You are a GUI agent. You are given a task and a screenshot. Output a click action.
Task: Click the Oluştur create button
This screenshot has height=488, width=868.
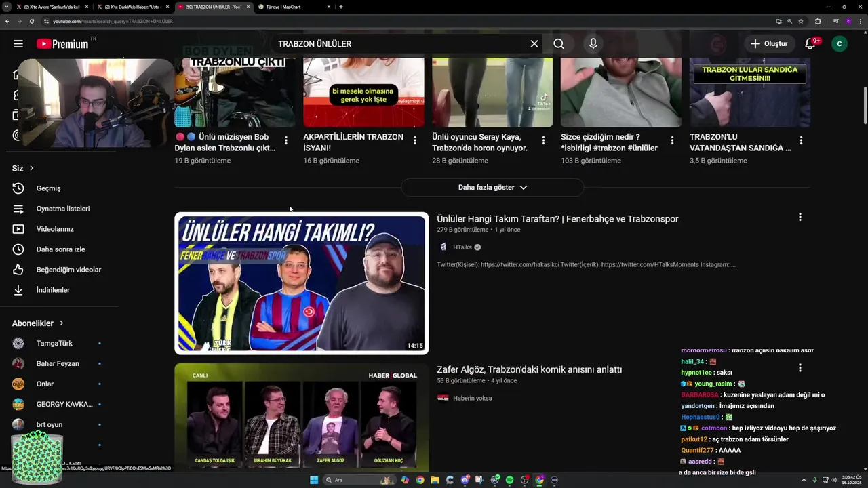pos(768,43)
